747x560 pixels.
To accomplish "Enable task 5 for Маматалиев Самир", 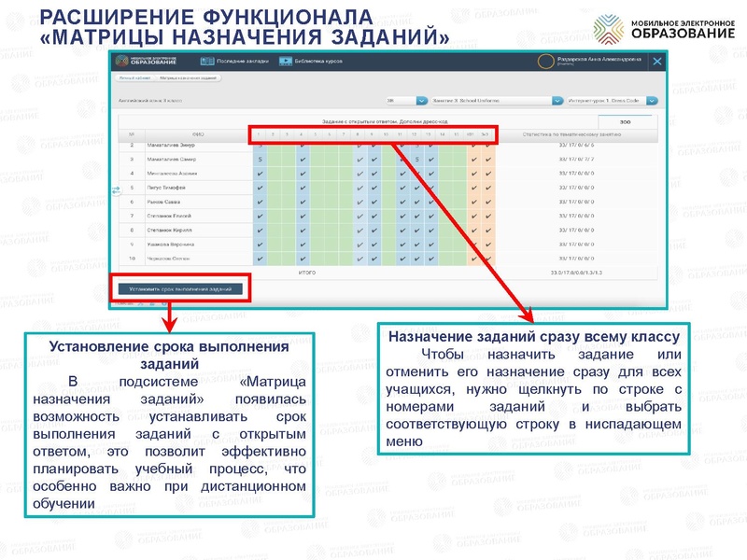I will pos(316,161).
